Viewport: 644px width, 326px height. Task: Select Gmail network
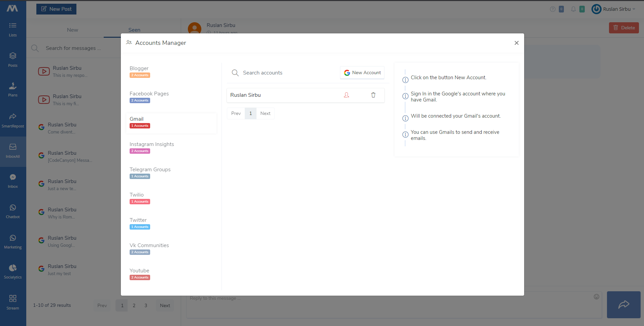[x=171, y=123]
